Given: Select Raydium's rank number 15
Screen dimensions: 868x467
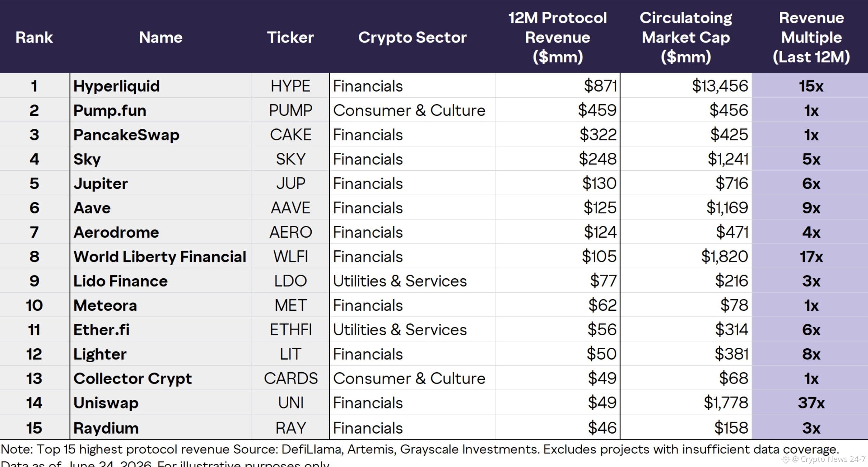Looking at the screenshot, I should tap(34, 428).
